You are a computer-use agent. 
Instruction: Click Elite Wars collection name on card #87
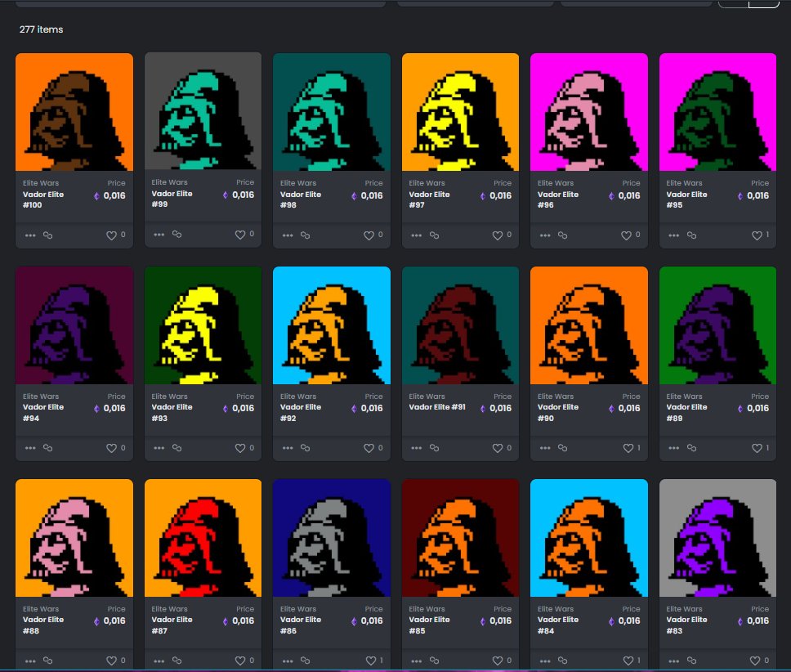coord(169,609)
